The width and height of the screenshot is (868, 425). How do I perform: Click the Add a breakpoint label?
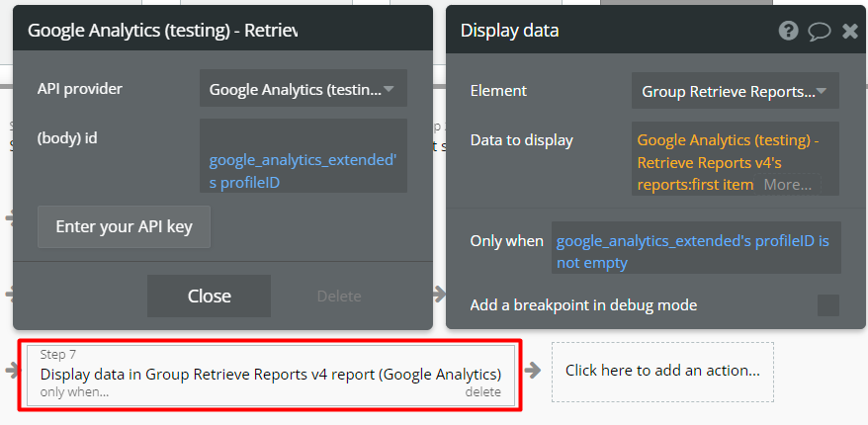click(x=583, y=305)
